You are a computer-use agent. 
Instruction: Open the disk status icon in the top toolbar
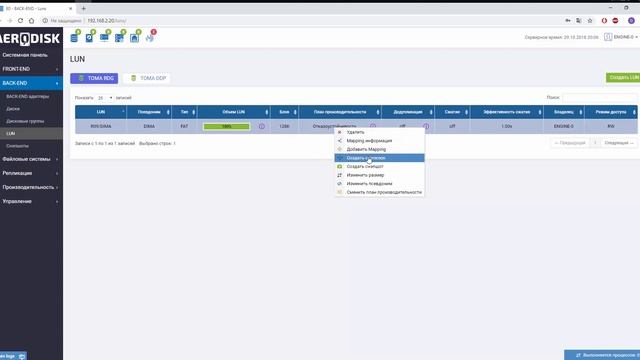point(89,38)
